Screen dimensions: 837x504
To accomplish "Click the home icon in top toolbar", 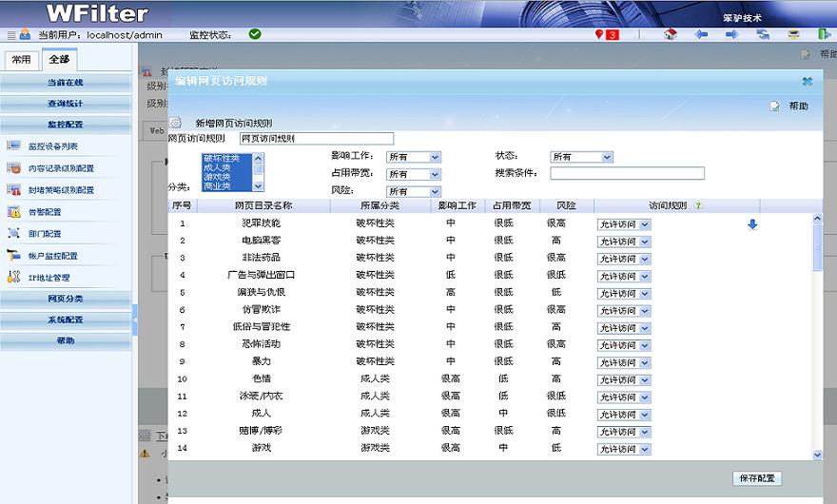I will [x=671, y=34].
